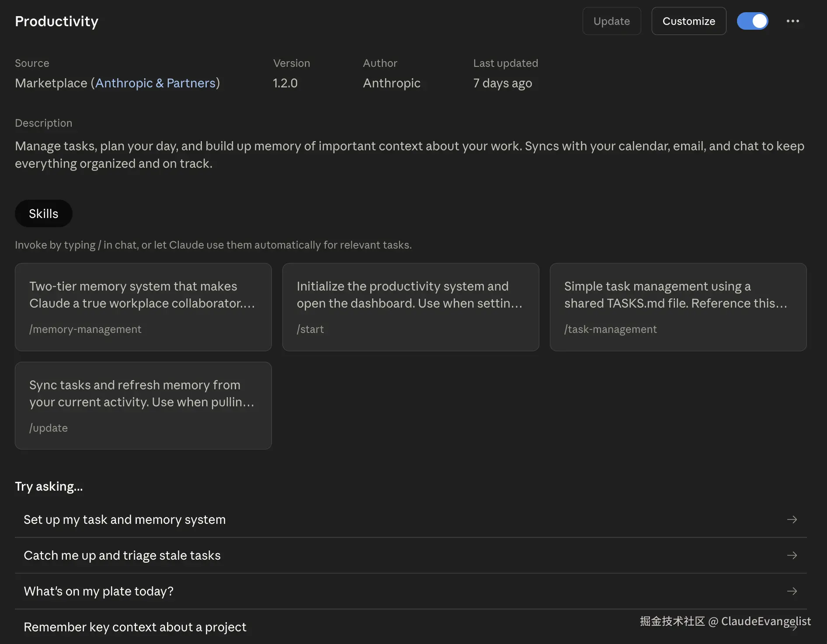
Task: Click the Author value 'Anthropic'
Action: pos(392,83)
